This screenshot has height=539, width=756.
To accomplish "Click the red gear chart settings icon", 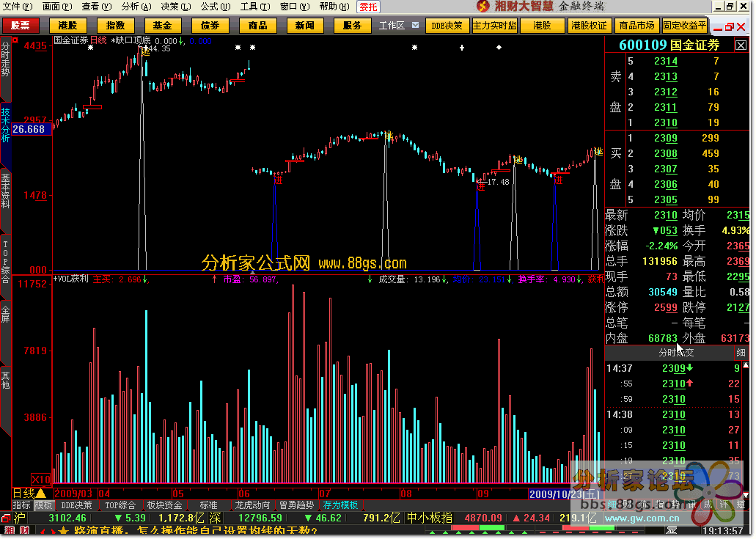I will click(15, 40).
